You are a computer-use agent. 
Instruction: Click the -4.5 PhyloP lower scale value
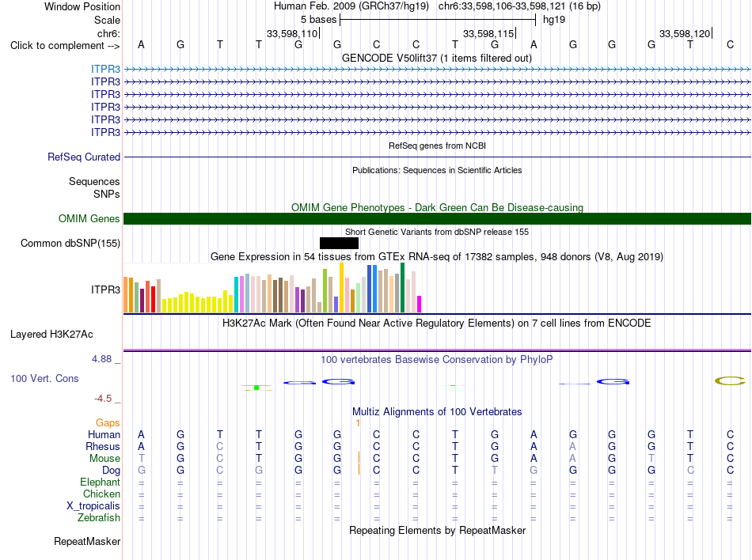click(x=103, y=399)
